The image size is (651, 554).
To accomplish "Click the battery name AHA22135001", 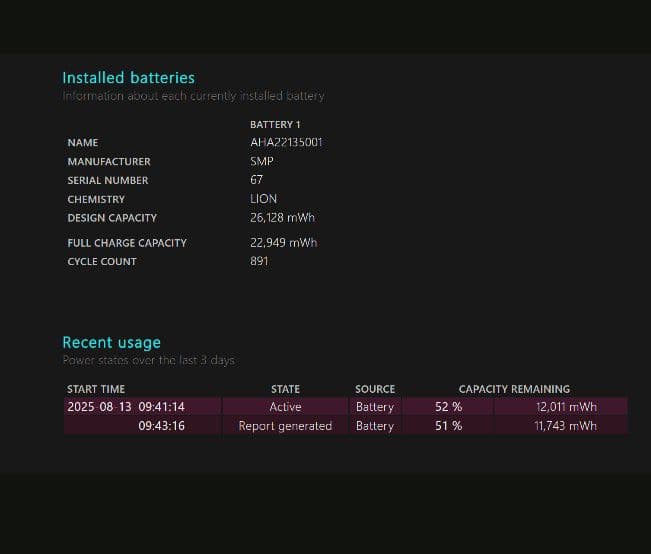I will pos(286,142).
